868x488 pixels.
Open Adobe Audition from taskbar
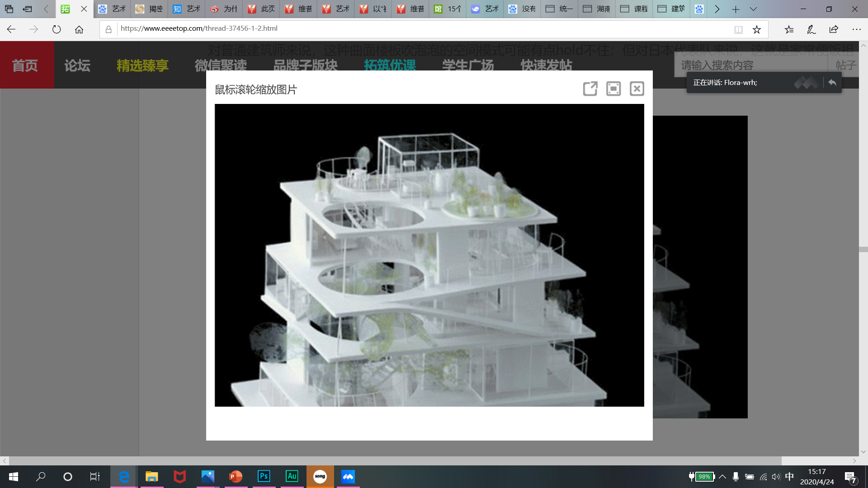click(x=292, y=477)
